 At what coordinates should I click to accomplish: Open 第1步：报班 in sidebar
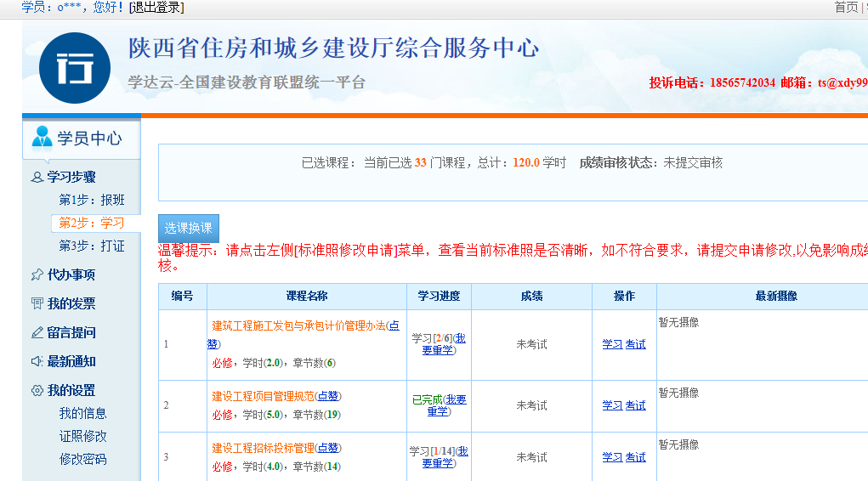tap(91, 201)
